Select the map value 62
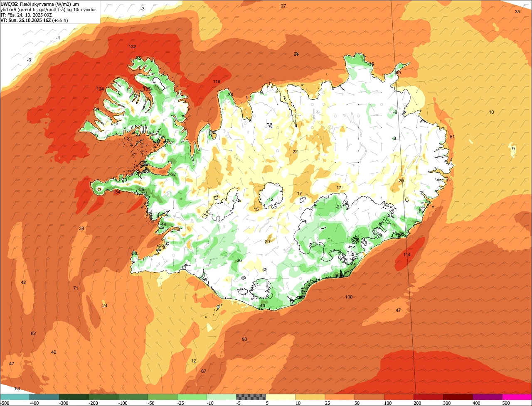This screenshot has height=406, width=532. pos(33,334)
